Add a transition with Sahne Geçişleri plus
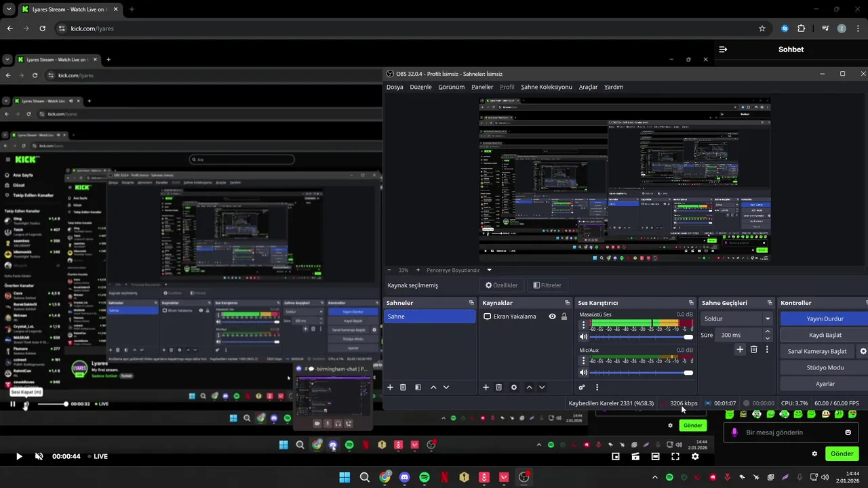 point(740,349)
